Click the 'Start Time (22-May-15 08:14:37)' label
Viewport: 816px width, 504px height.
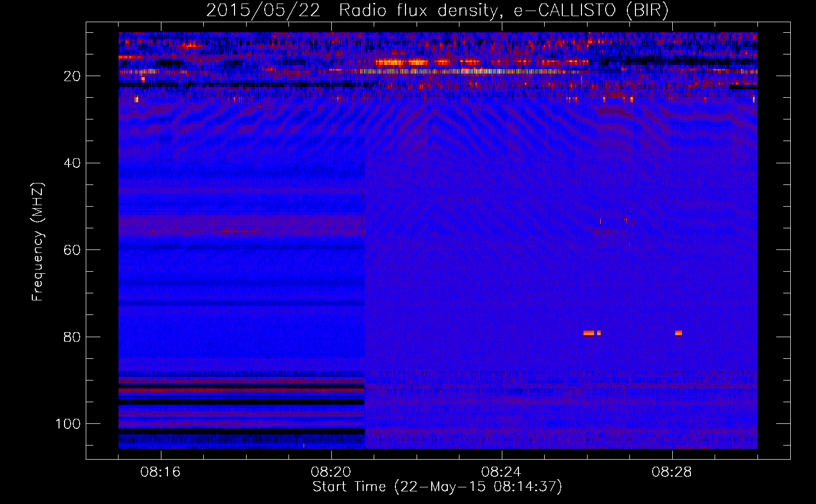click(437, 487)
